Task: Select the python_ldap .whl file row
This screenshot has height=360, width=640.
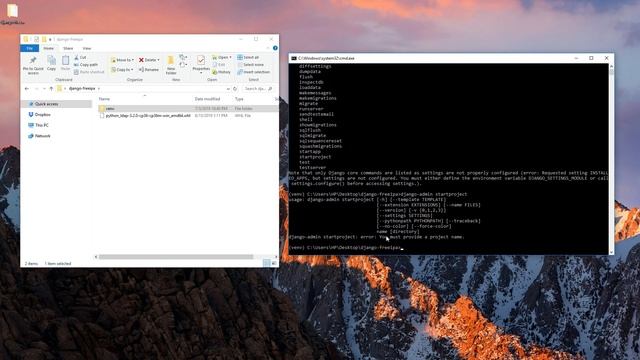Action: coord(188,116)
